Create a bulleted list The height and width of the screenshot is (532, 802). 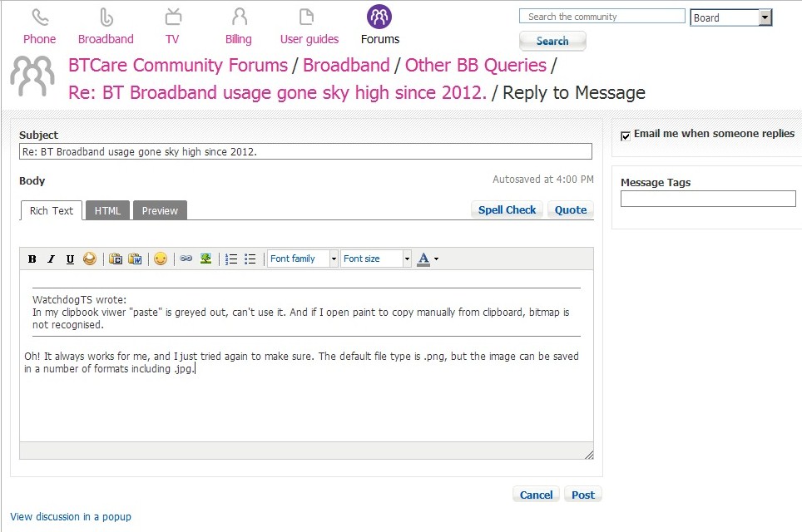click(x=250, y=259)
